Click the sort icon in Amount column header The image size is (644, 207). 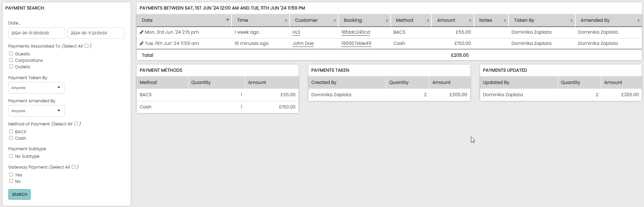pyautogui.click(x=470, y=20)
